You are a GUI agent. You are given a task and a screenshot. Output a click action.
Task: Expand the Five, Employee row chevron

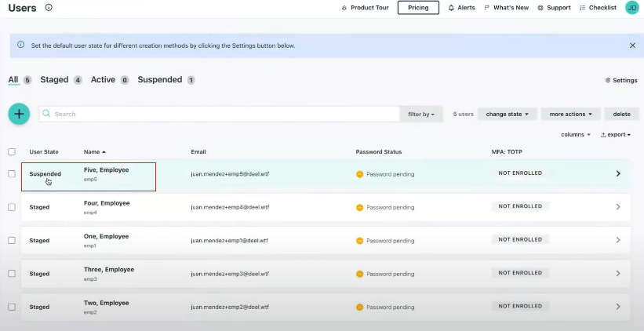point(618,173)
